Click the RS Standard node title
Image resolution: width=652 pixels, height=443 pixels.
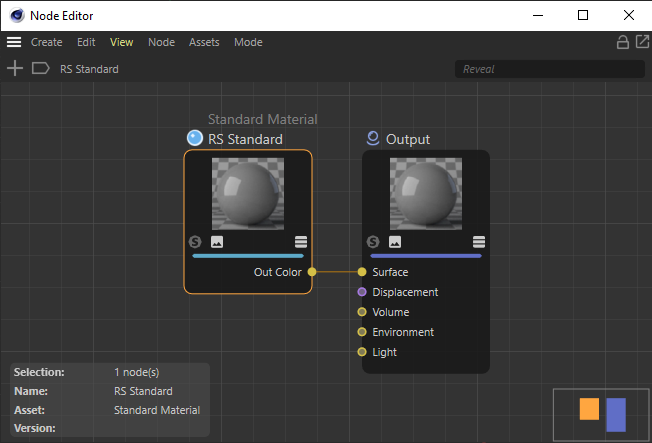[x=245, y=139]
